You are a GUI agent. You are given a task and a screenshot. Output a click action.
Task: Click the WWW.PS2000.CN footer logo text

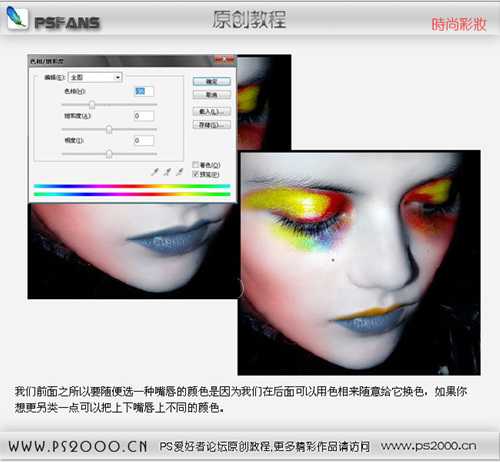pos(78,446)
